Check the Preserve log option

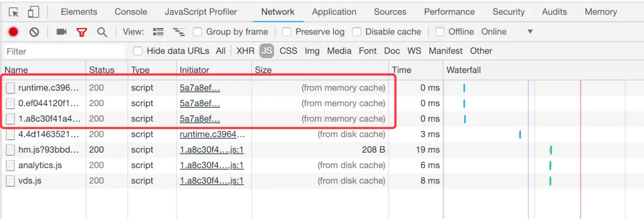(286, 32)
